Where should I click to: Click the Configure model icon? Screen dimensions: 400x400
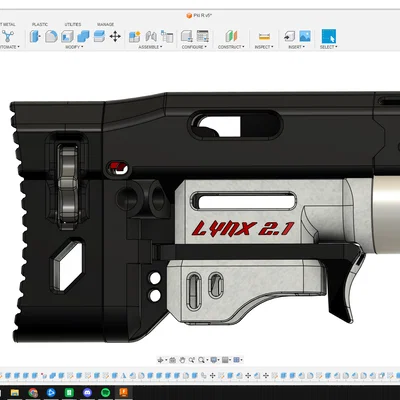coord(187,36)
